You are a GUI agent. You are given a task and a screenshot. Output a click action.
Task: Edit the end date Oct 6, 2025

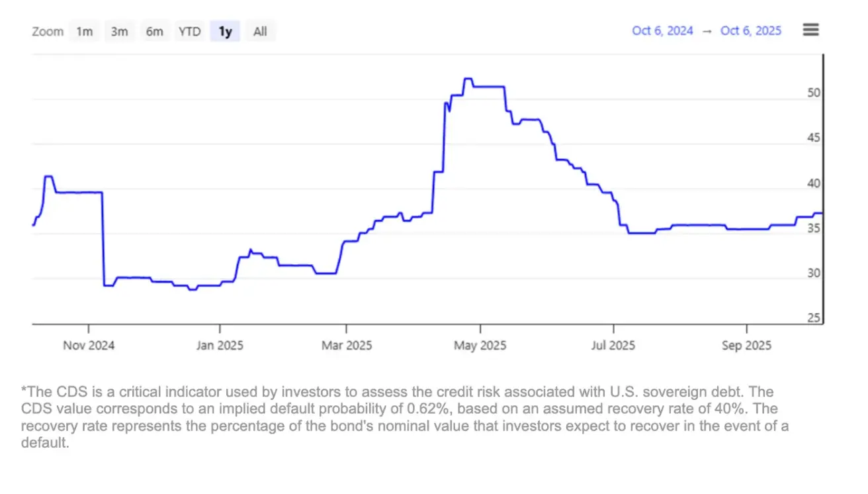tap(751, 30)
